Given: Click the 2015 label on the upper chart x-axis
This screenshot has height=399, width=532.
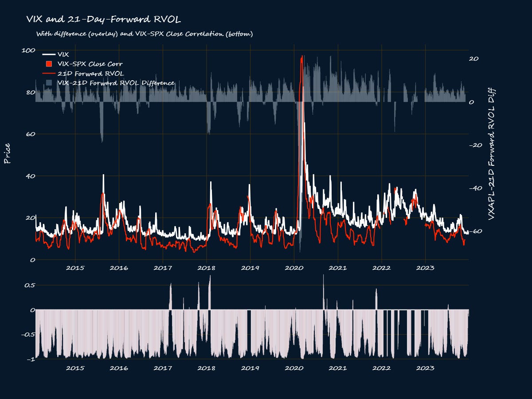Looking at the screenshot, I should coord(75,268).
